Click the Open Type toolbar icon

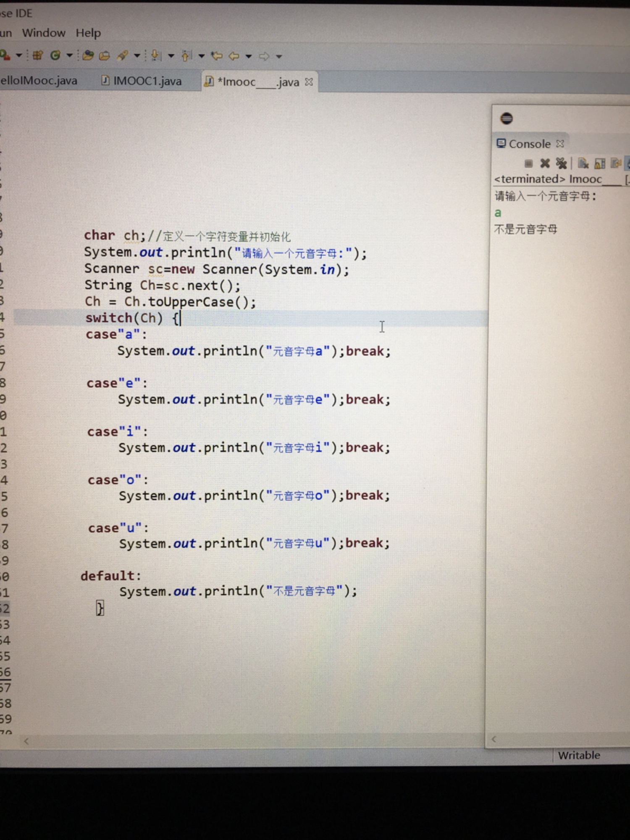88,55
